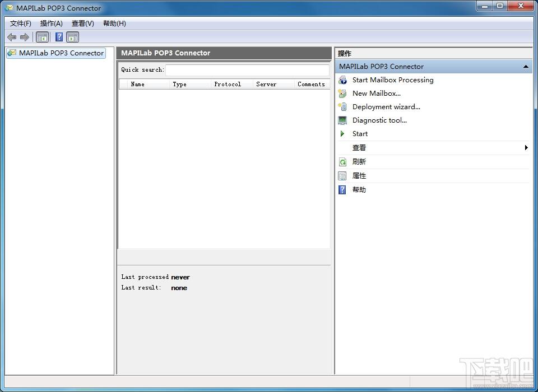The height and width of the screenshot is (392, 538).
Task: Click the center pane MAPILab POP3 Connector heading
Action: pos(166,53)
